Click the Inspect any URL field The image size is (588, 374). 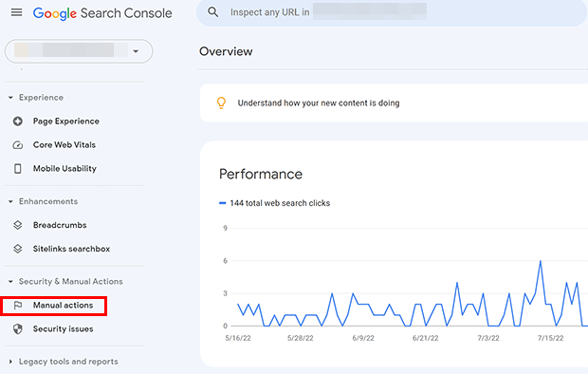click(x=392, y=12)
